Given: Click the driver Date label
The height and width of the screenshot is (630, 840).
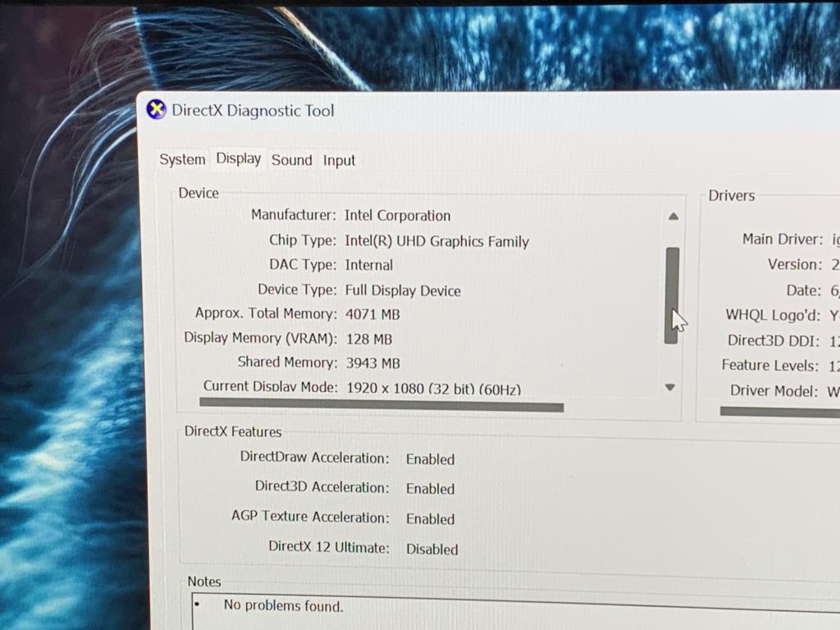Looking at the screenshot, I should [x=804, y=290].
